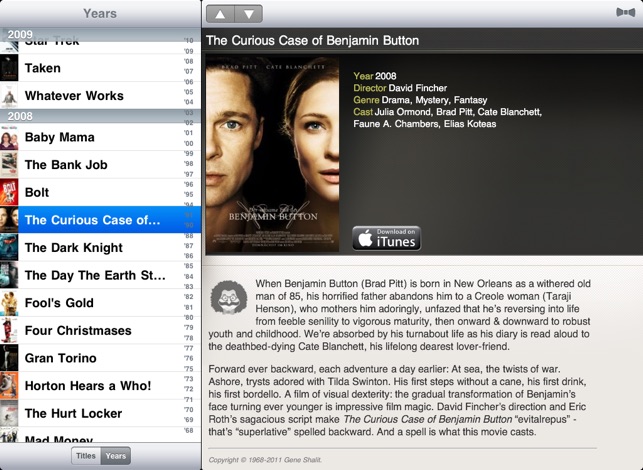Select The Day The Earth St... row
This screenshot has height=470, width=643.
tap(100, 275)
